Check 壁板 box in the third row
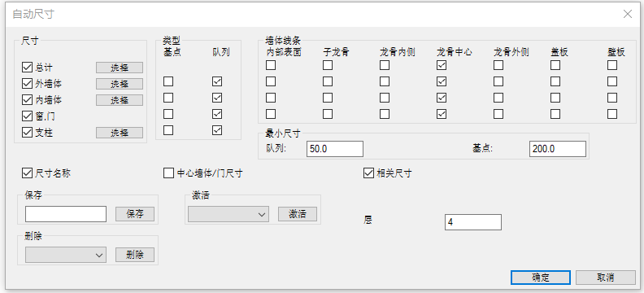 (612, 98)
